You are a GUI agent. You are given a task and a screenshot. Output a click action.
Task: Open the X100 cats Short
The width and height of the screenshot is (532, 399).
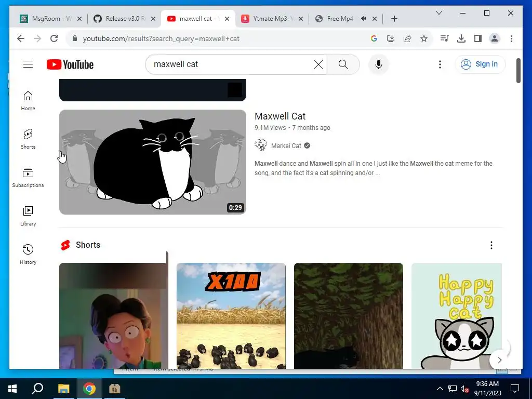click(x=231, y=316)
